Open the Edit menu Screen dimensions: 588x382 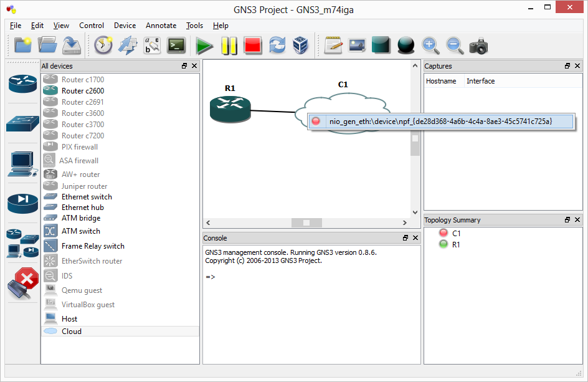(37, 26)
